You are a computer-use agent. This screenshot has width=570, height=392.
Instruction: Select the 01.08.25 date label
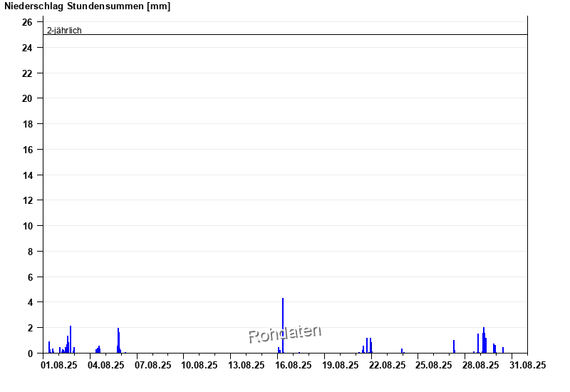59,365
